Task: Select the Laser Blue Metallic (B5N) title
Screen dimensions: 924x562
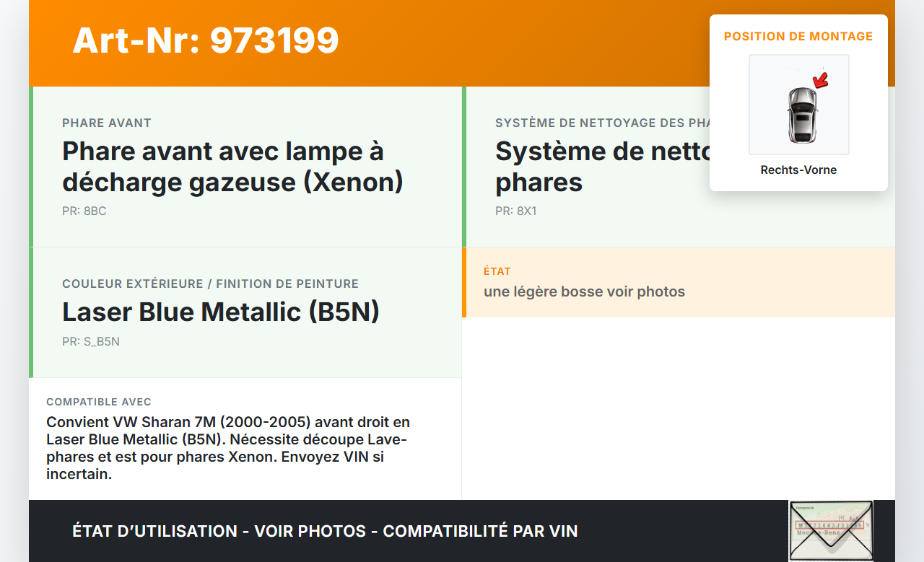Action: tap(221, 312)
